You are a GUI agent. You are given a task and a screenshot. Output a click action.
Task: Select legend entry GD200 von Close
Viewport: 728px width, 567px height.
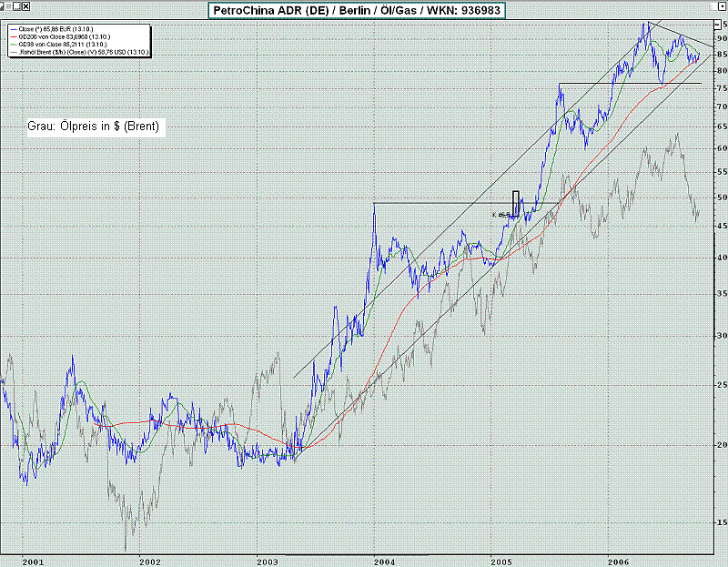pos(64,36)
